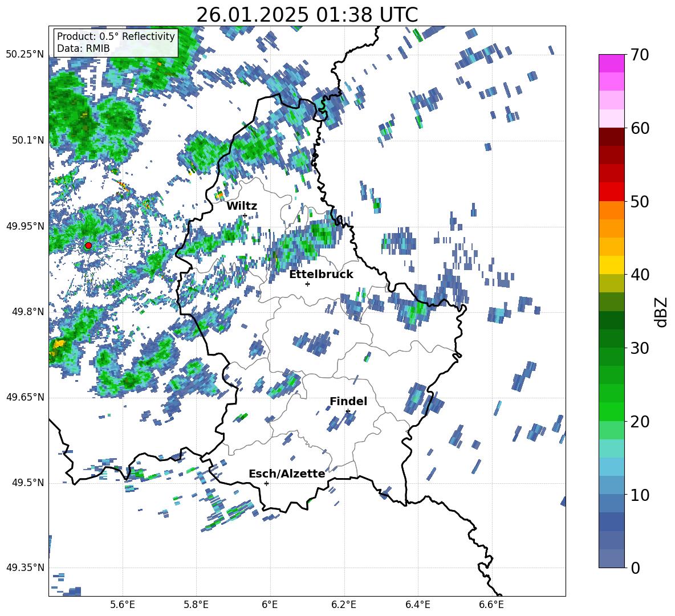Click the 49.8°N latitude label
This screenshot has height=616, width=675.
click(27, 312)
